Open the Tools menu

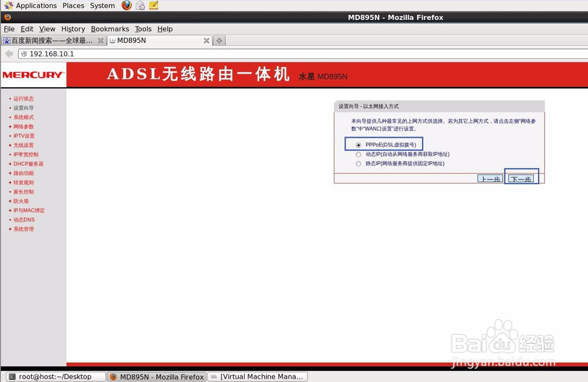click(143, 29)
